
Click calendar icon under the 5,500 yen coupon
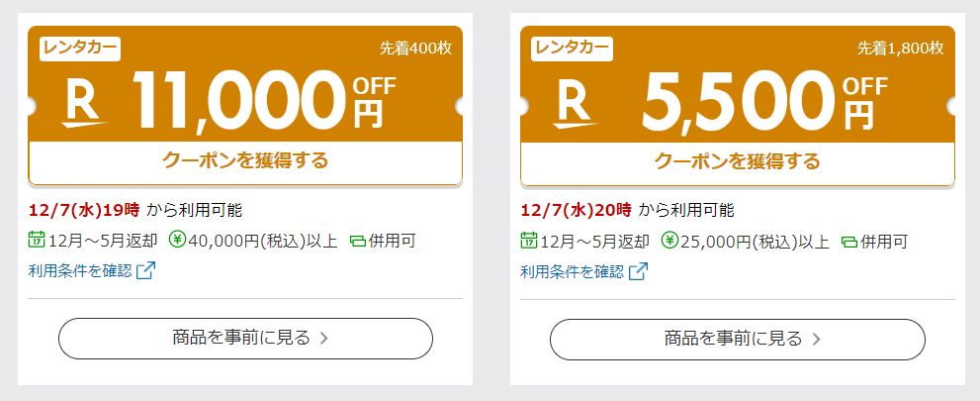click(529, 240)
